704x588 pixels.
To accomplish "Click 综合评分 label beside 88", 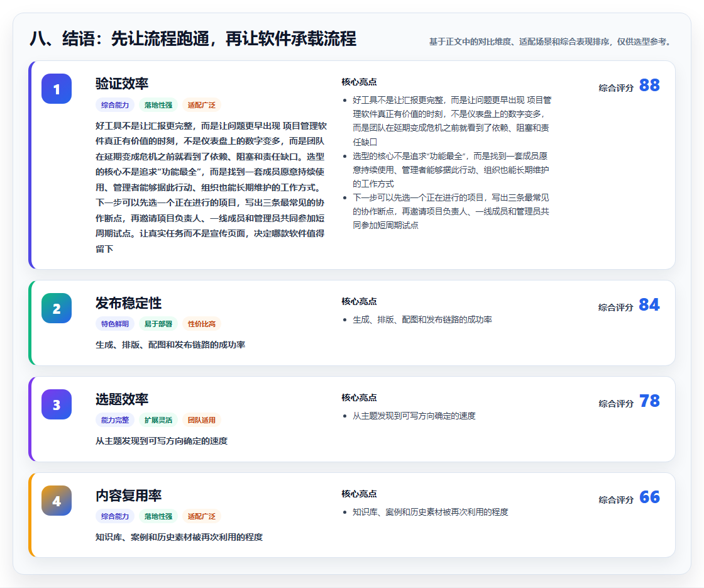I will 616,88.
